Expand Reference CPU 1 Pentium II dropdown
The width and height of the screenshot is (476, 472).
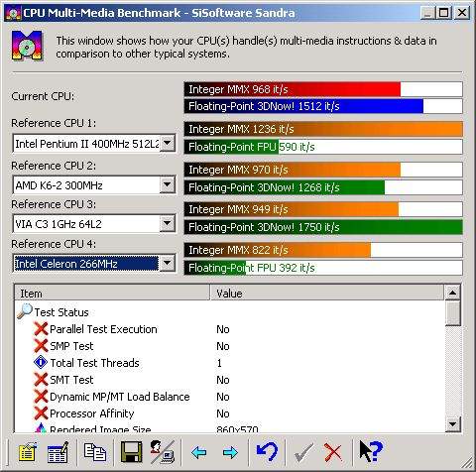(x=168, y=144)
